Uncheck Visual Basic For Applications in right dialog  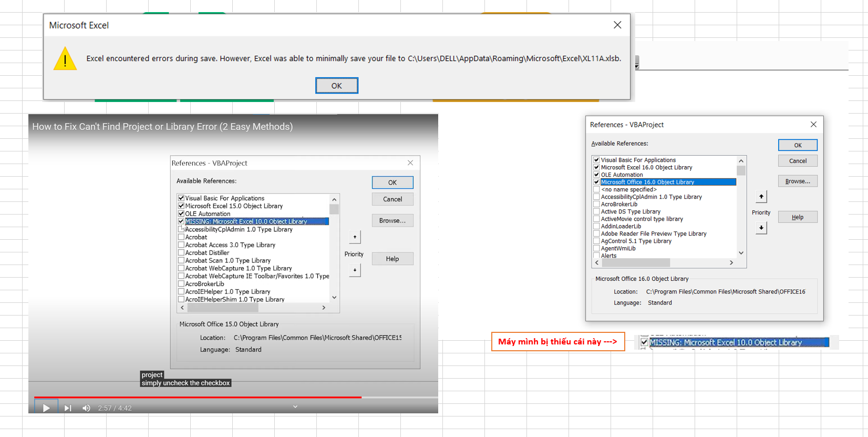[x=596, y=160]
